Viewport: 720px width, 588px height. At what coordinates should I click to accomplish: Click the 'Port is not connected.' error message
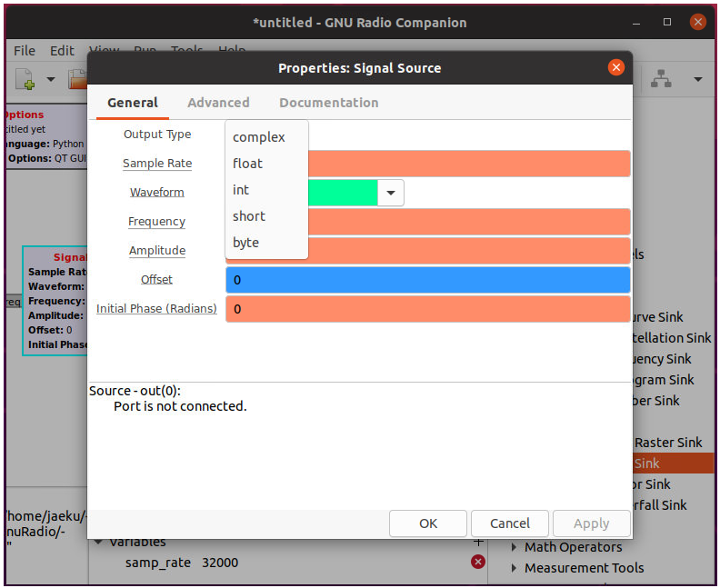click(181, 406)
